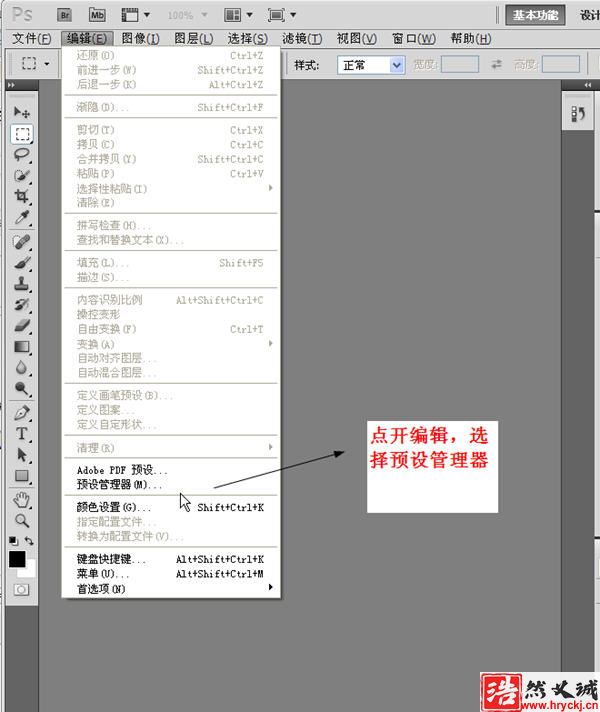This screenshot has width=600, height=712.
Task: Select the History Brush tool
Action: click(21, 305)
